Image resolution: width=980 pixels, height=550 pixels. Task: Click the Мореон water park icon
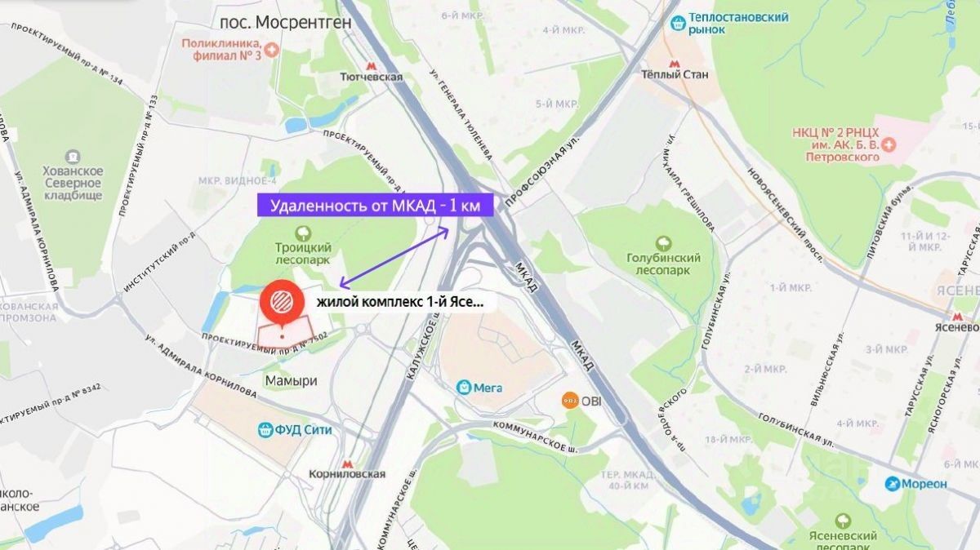pyautogui.click(x=893, y=484)
